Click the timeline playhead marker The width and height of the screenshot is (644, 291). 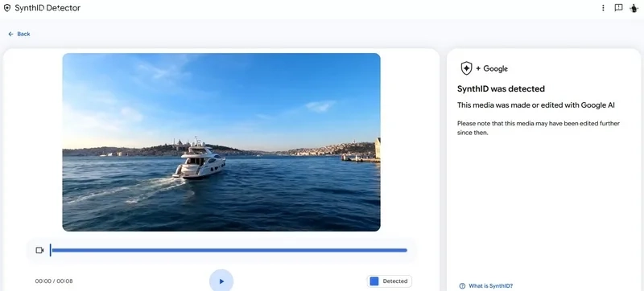click(50, 250)
